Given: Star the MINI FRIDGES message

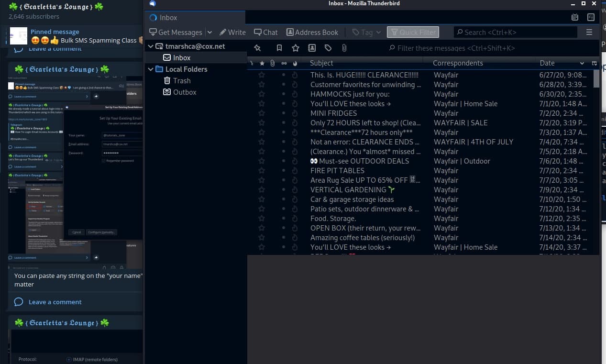Looking at the screenshot, I should pyautogui.click(x=262, y=113).
